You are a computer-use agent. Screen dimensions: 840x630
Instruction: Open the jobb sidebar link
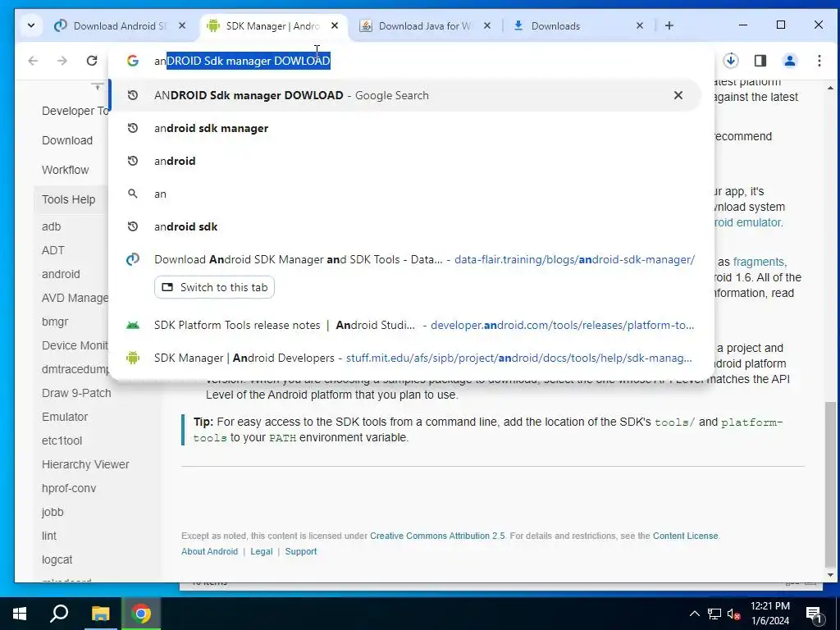52,512
